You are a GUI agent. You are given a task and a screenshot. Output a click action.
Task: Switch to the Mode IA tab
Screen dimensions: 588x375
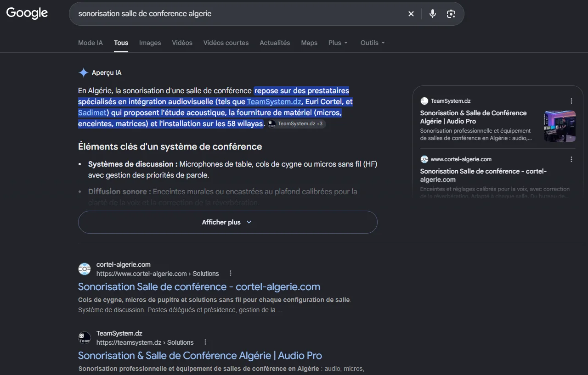90,43
